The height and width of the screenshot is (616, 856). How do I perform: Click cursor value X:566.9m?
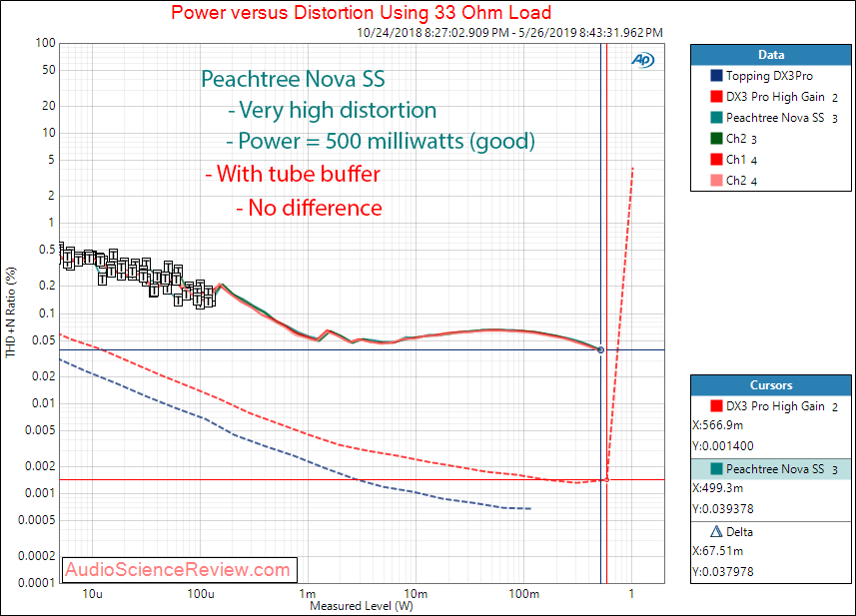[717, 425]
